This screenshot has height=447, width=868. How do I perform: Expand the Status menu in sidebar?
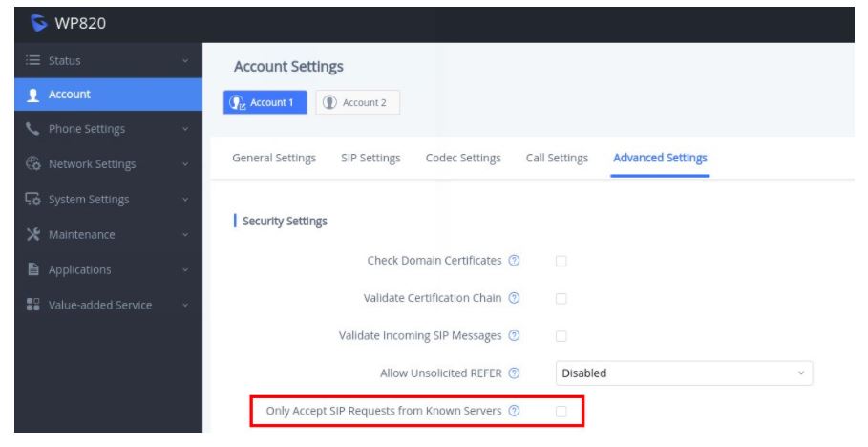point(185,61)
